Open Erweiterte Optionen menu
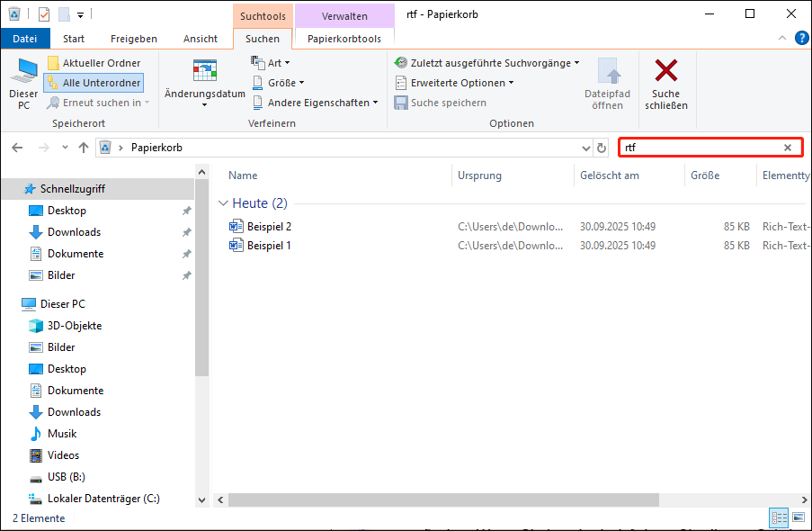Viewport: 812px width, 531px height. pos(455,83)
